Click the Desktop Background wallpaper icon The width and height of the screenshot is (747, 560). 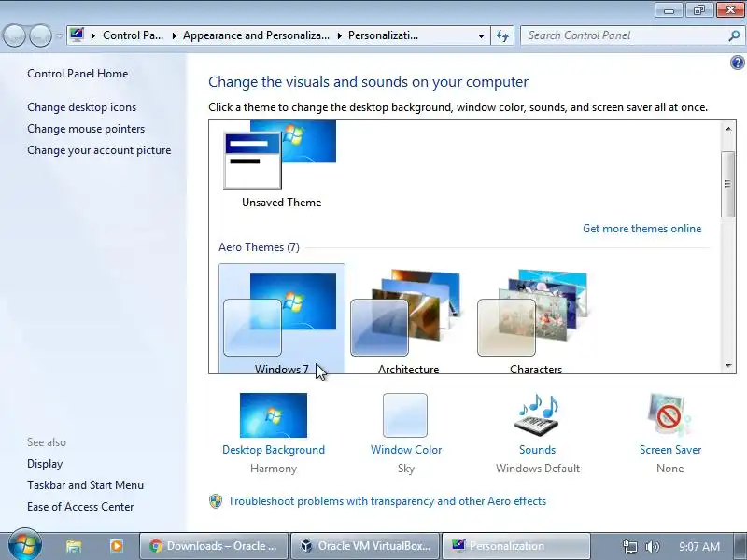click(x=274, y=415)
